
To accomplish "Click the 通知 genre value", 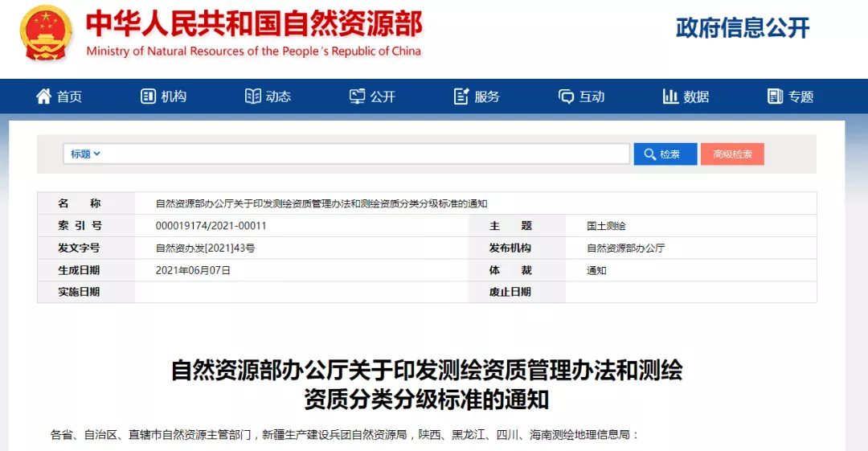I will point(596,270).
